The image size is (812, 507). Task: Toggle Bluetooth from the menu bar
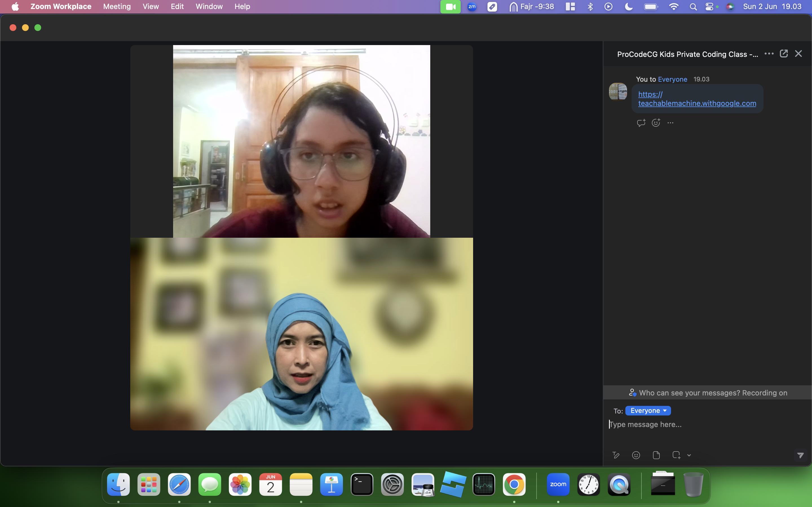[x=590, y=6]
